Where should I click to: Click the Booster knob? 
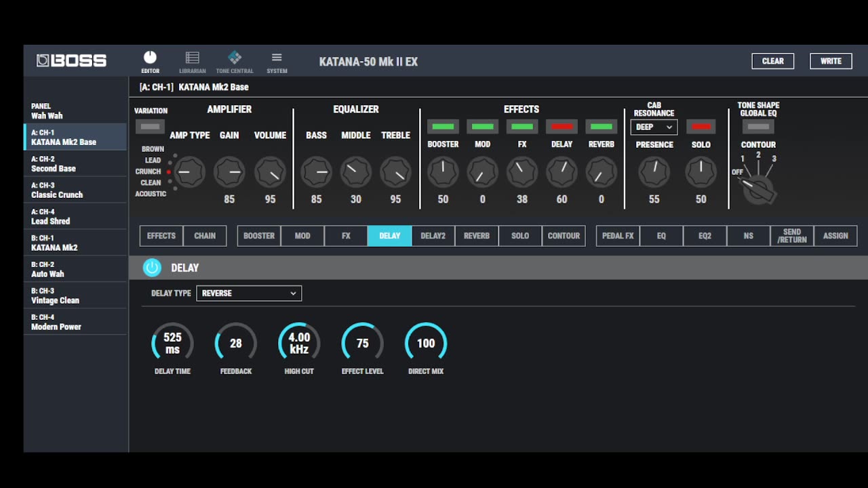coord(443,172)
